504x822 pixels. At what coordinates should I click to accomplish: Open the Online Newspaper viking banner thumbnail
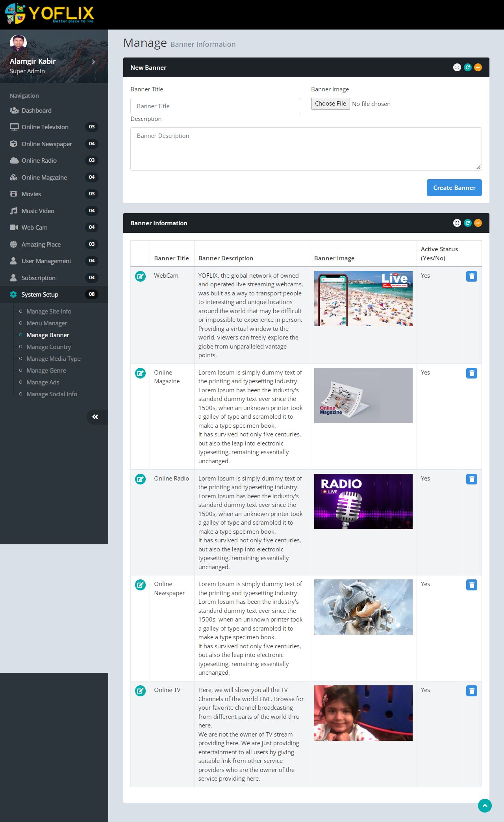pyautogui.click(x=363, y=607)
